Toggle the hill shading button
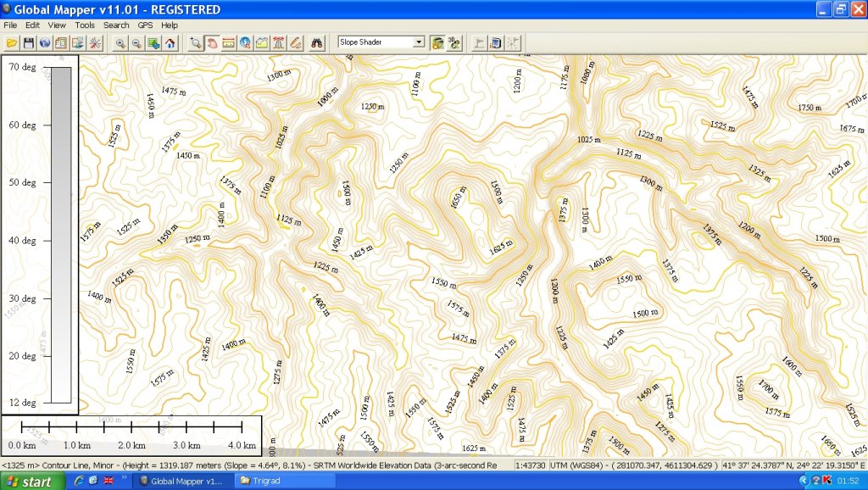The height and width of the screenshot is (490, 868). [x=437, y=42]
